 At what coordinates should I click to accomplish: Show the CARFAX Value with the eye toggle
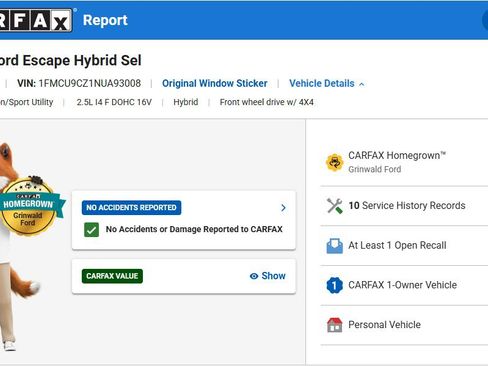click(x=268, y=276)
